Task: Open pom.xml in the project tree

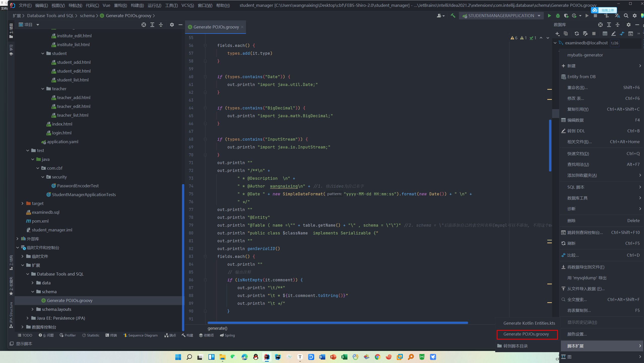Action: [x=40, y=221]
